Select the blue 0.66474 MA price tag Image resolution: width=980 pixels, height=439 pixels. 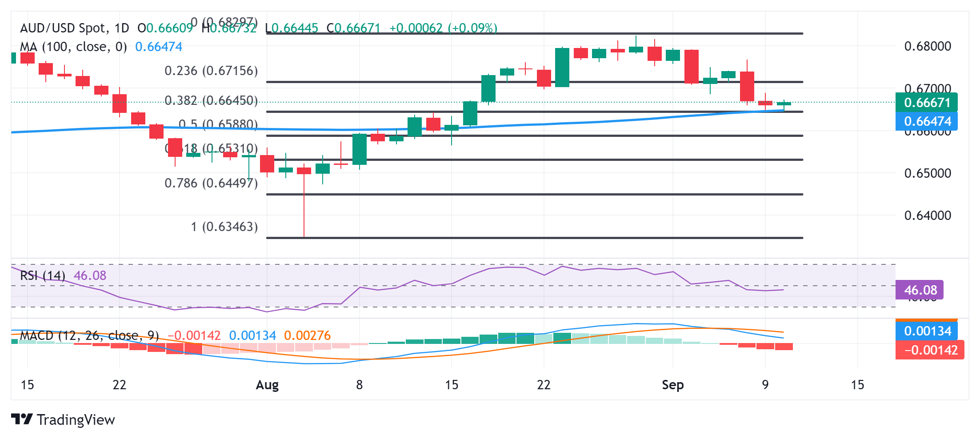927,121
